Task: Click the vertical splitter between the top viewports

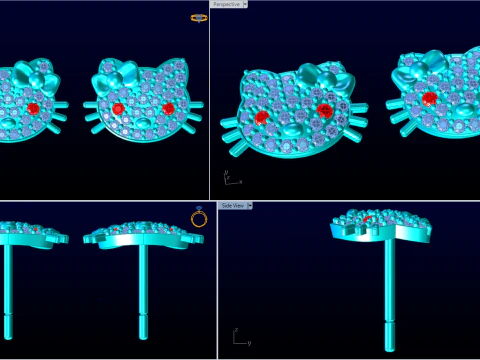Action: tap(209, 100)
